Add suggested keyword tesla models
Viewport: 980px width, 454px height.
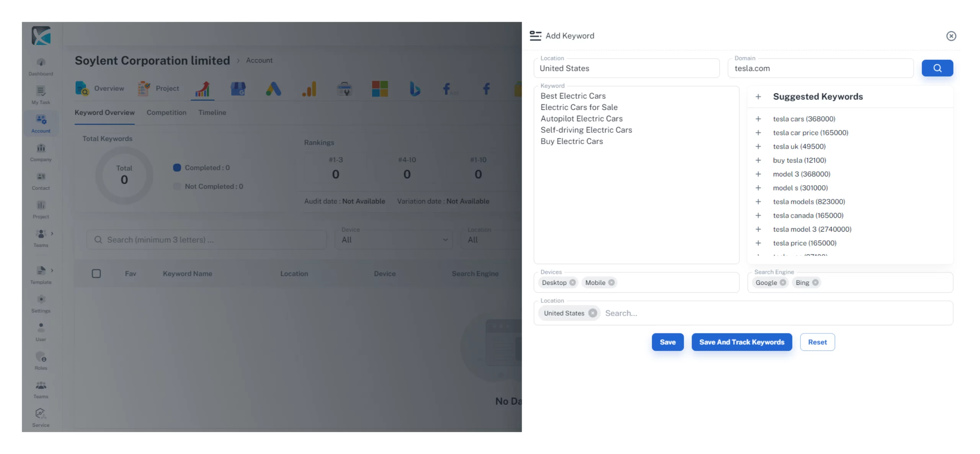[758, 202]
